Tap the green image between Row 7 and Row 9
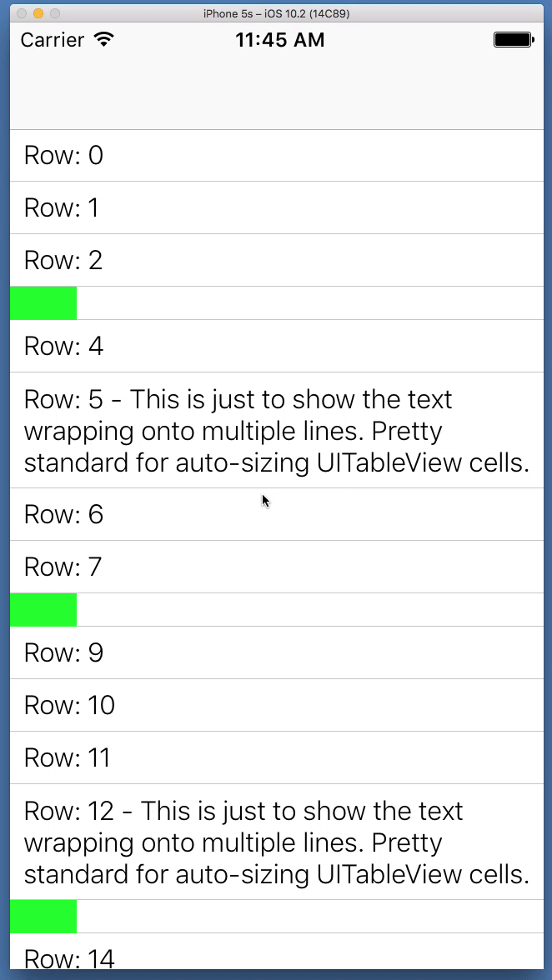Image resolution: width=552 pixels, height=980 pixels. click(x=42, y=609)
